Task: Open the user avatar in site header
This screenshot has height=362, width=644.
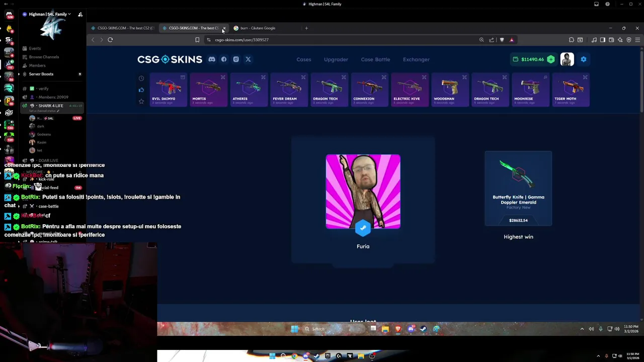Action: point(567,59)
